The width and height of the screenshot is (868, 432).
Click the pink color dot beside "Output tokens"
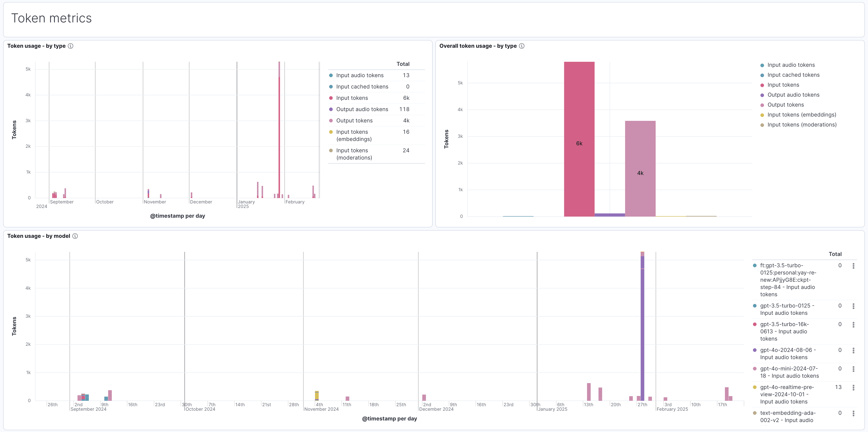(x=762, y=105)
